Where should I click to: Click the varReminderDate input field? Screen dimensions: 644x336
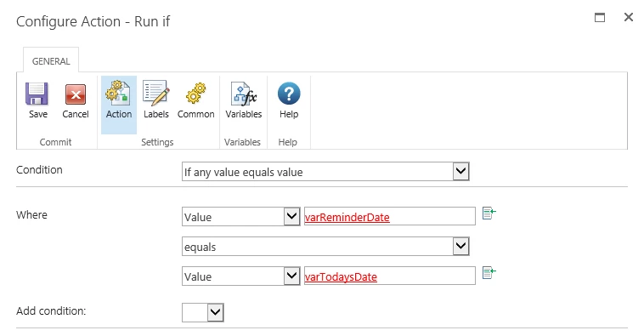point(390,216)
